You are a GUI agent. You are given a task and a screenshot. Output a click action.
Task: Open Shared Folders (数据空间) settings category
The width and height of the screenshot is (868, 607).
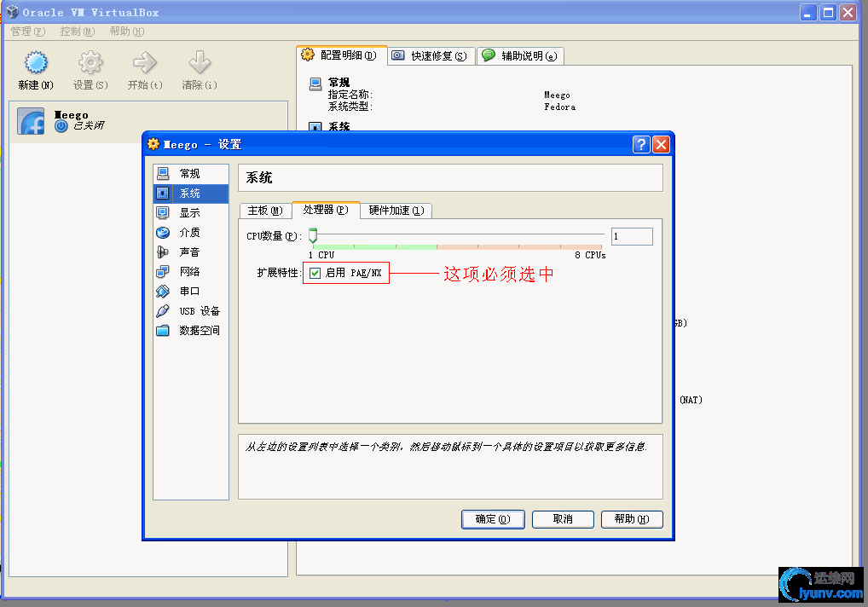(x=190, y=330)
